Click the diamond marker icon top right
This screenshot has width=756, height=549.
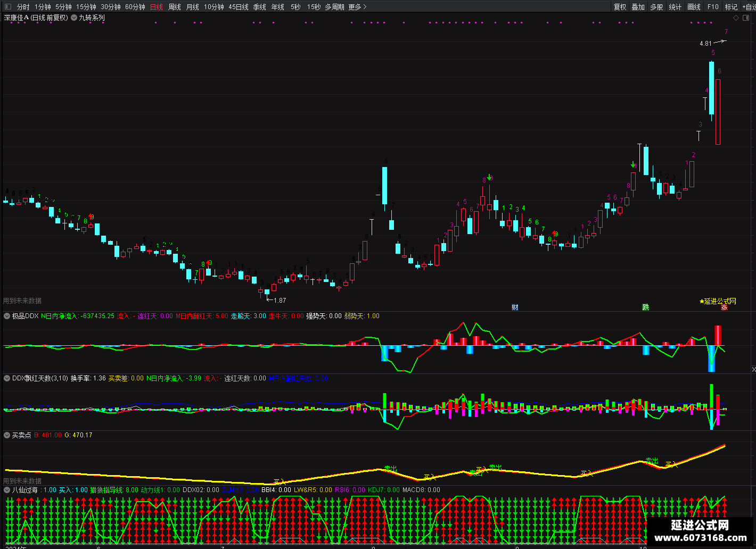coord(736,18)
